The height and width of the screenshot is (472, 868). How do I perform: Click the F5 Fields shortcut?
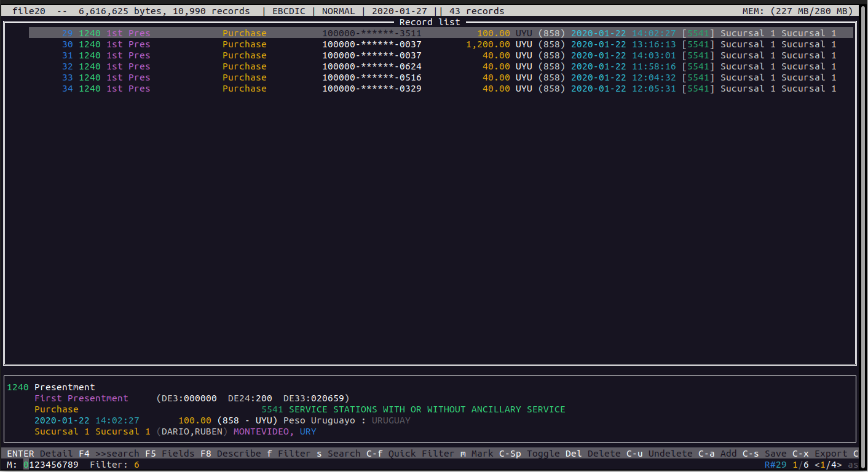click(x=170, y=454)
